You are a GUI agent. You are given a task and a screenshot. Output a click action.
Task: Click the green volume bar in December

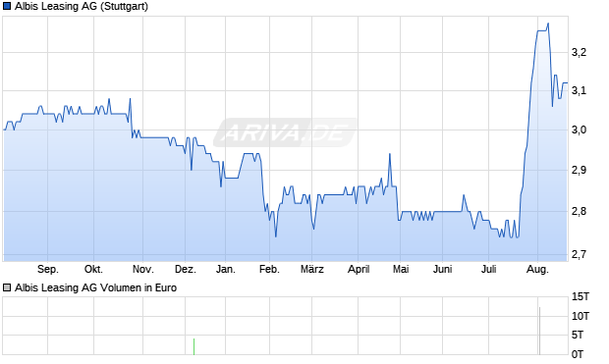click(x=194, y=346)
